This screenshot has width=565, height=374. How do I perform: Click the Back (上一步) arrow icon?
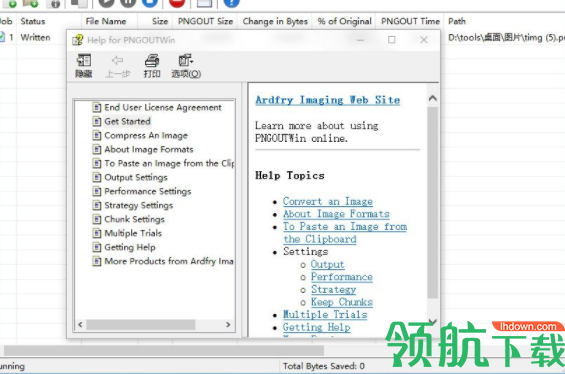(x=117, y=61)
